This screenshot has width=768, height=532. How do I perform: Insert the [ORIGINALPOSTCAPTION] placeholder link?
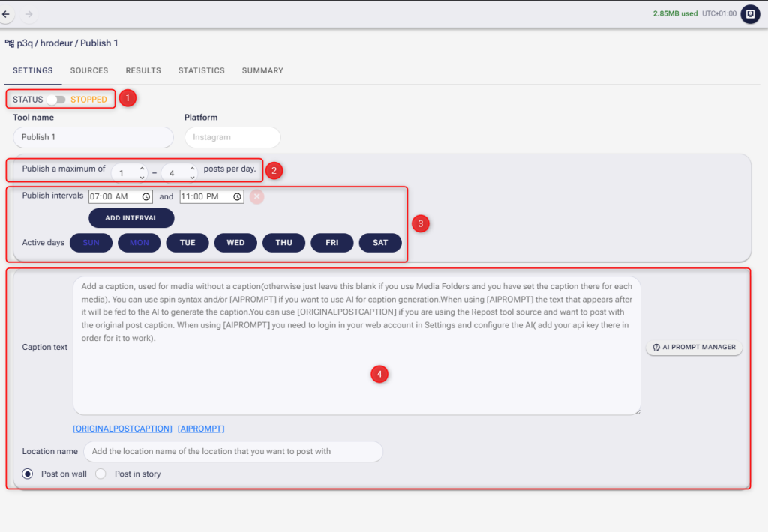point(122,428)
